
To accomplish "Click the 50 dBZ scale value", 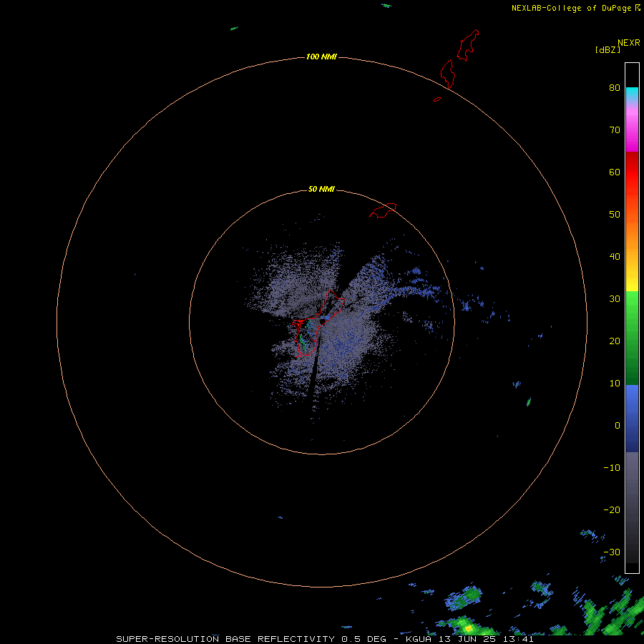I will [x=615, y=215].
